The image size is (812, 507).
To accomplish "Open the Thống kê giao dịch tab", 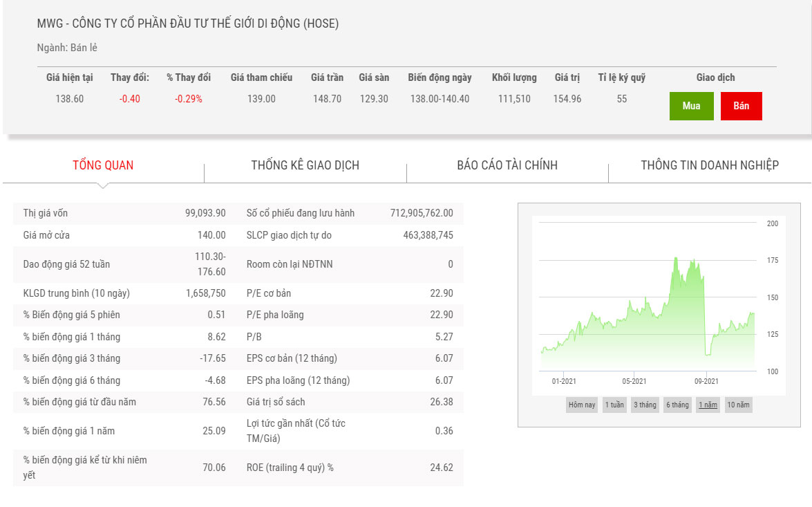I will (x=305, y=165).
